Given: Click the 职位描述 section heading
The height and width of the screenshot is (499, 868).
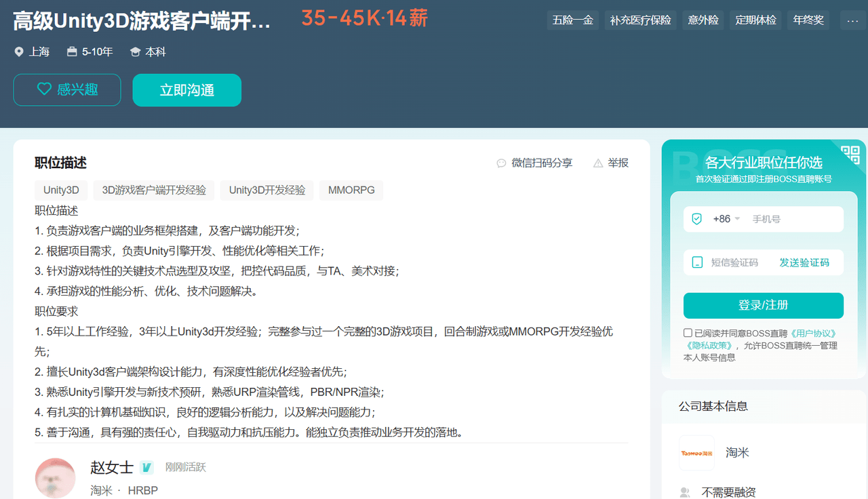Looking at the screenshot, I should pyautogui.click(x=61, y=163).
